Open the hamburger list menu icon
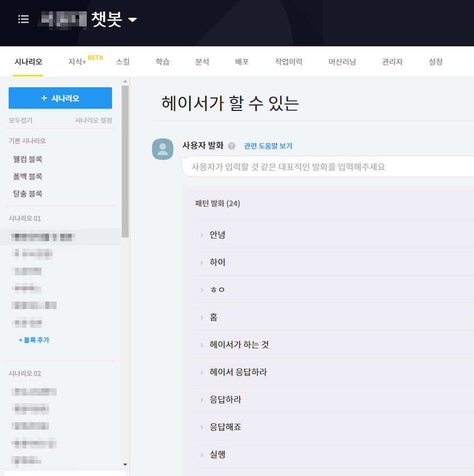Image resolution: width=474 pixels, height=476 pixels. tap(23, 19)
